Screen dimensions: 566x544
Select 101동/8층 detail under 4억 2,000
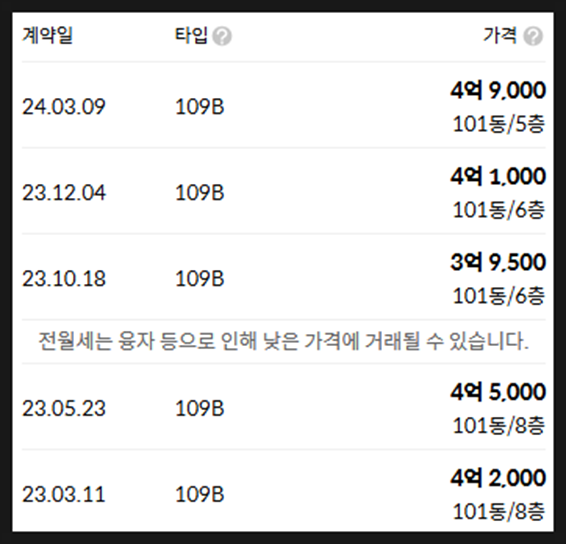[498, 512]
